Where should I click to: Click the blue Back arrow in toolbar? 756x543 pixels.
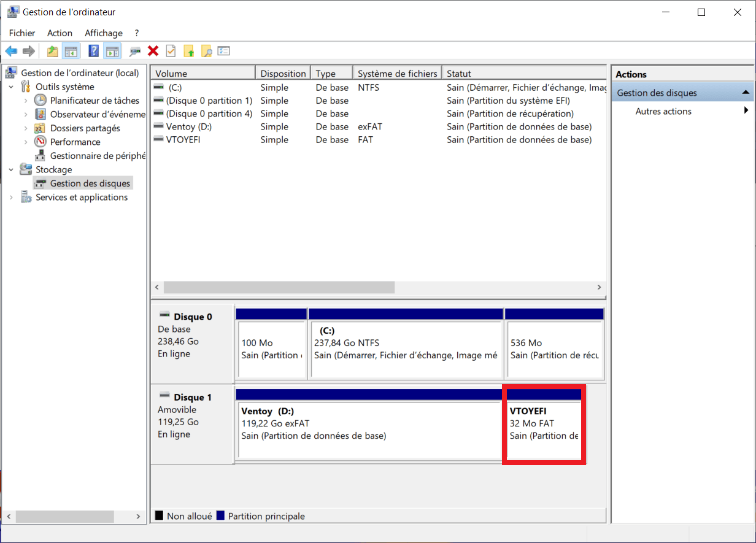click(x=11, y=51)
